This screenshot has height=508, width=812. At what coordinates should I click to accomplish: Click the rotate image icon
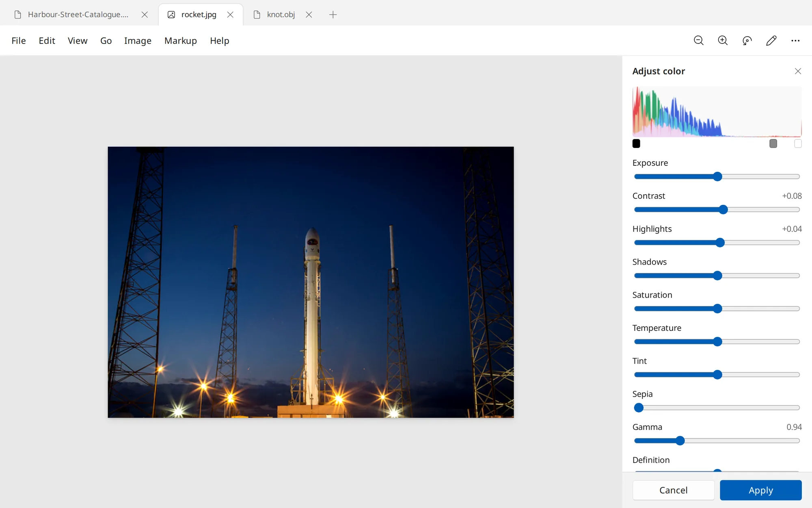click(x=747, y=40)
